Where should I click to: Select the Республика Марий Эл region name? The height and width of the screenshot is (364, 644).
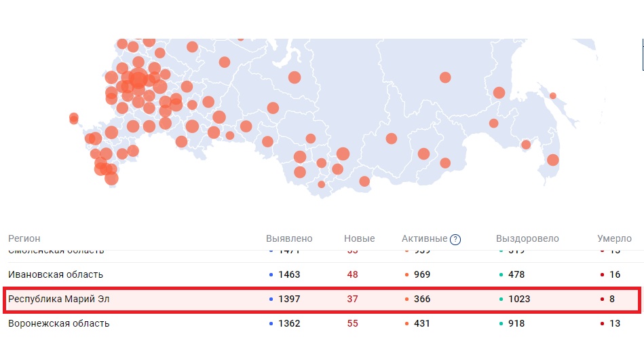tap(58, 299)
